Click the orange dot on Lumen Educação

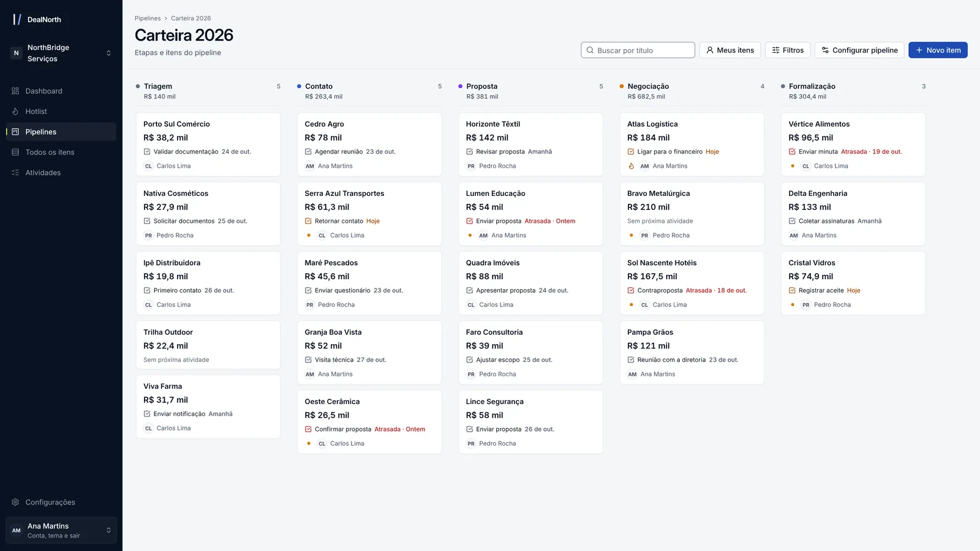[470, 235]
